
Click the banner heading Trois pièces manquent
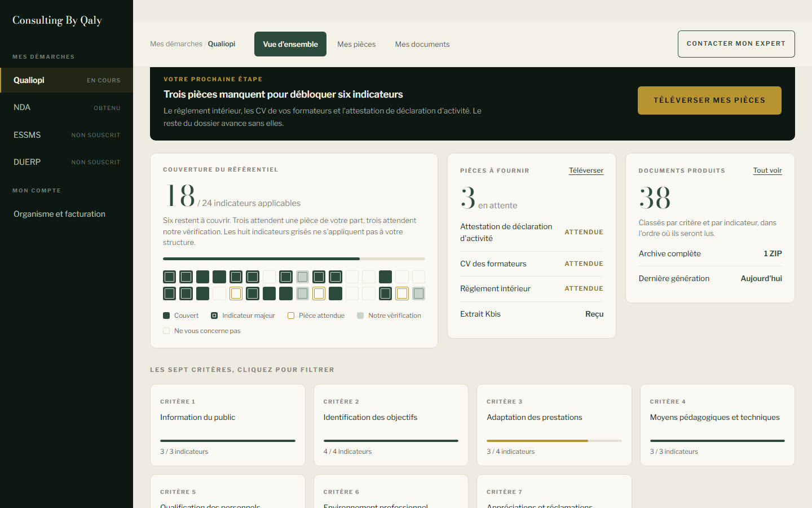click(x=283, y=94)
